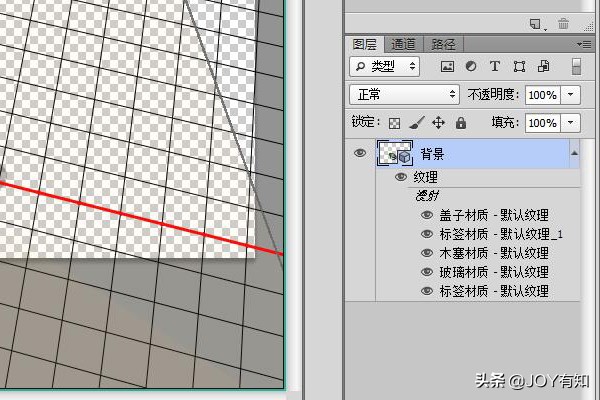Lock position move icon
This screenshot has height=400, width=600.
coord(438,123)
